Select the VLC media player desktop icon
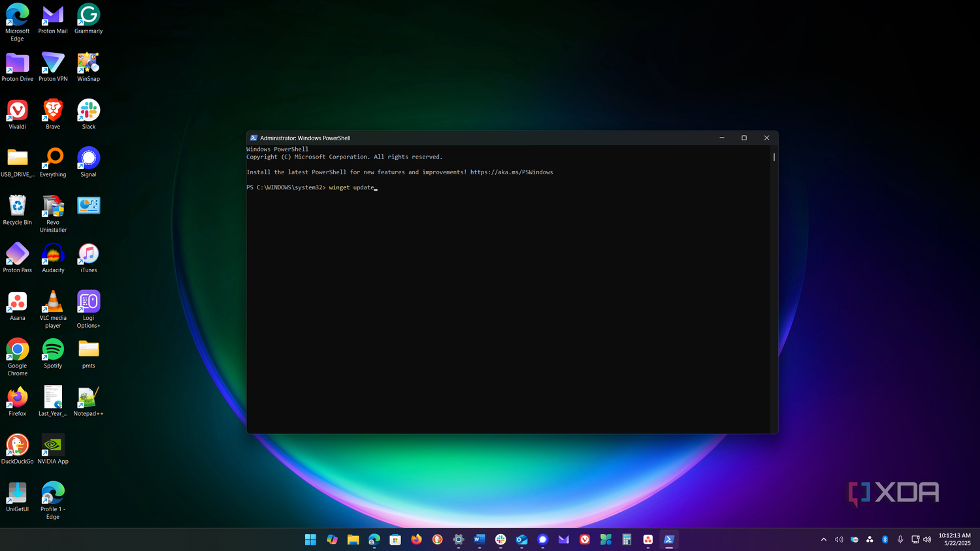 coord(53,309)
